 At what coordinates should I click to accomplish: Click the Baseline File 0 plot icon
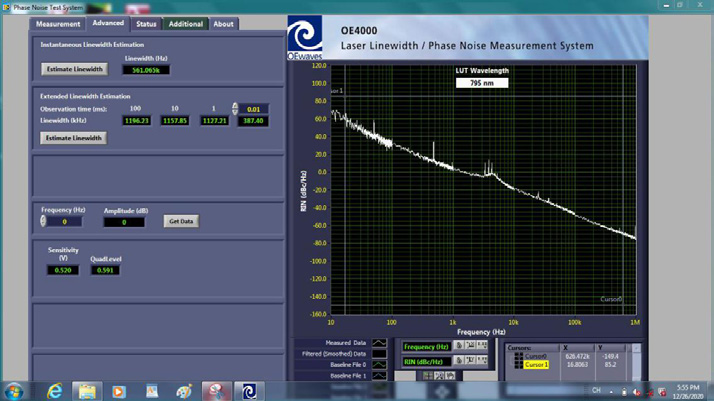[x=379, y=365]
